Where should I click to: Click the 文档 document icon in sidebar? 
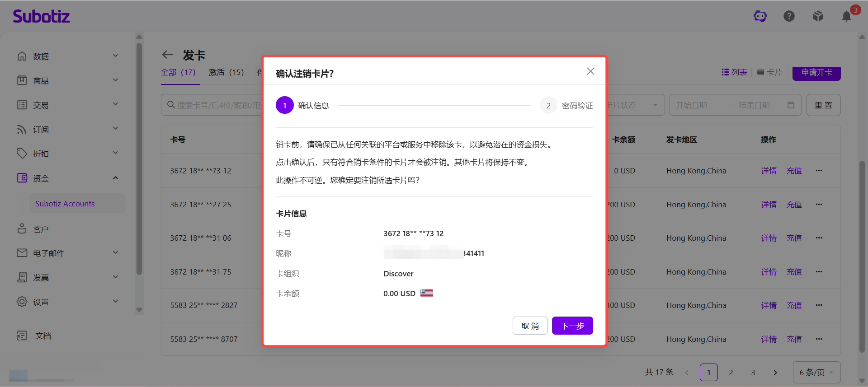22,336
